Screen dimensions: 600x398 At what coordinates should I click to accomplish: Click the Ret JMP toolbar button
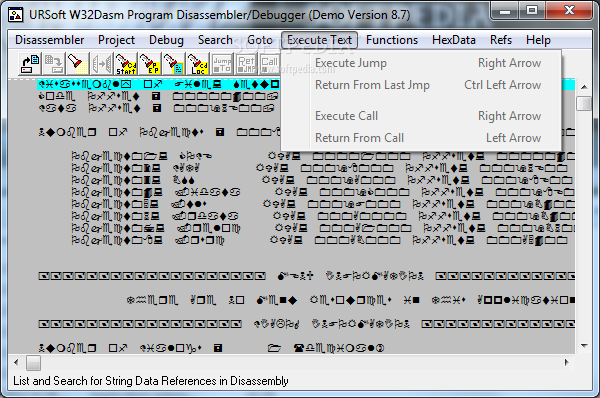[x=246, y=64]
